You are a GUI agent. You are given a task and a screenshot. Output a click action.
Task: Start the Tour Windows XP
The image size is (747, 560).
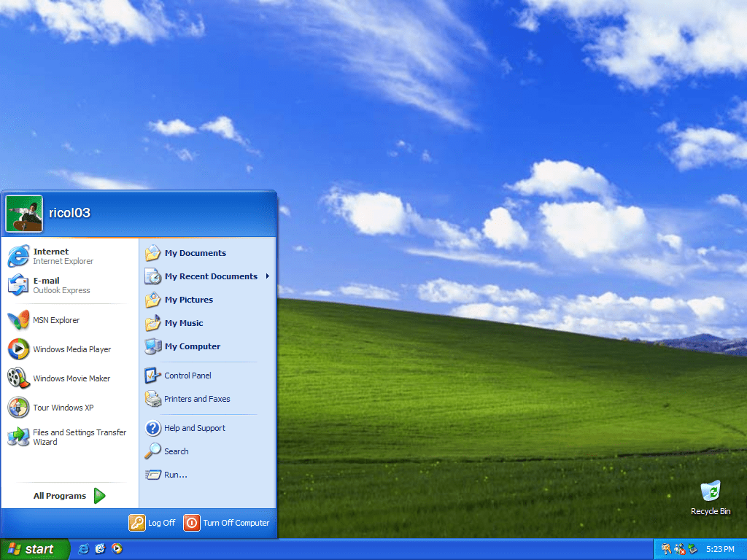pyautogui.click(x=61, y=408)
